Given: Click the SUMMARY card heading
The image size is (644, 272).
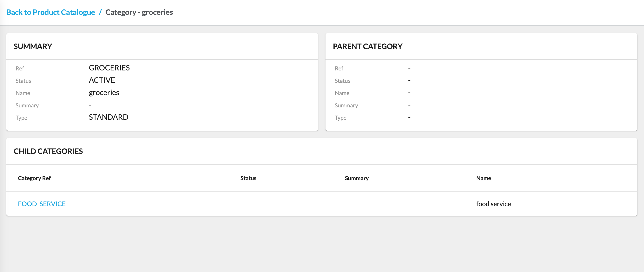Looking at the screenshot, I should (x=33, y=46).
